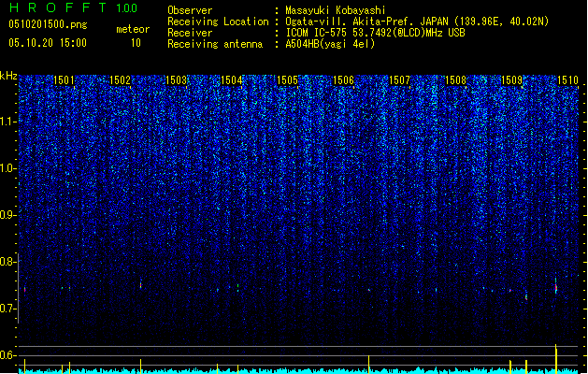Viewport: 588px width, 374px height.
Task: Select the meteor count value 10
Action: coord(136,43)
